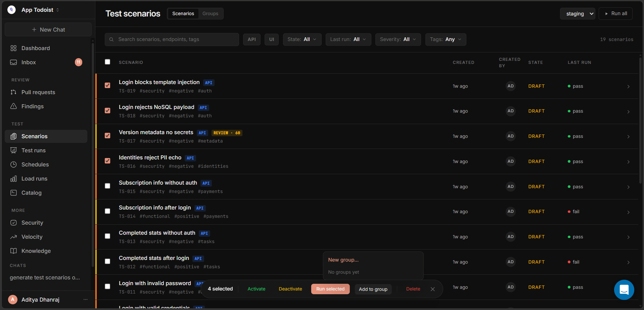Screen dimensions: 644x310
Task: Open the Login with invalid password scenario
Action: click(155, 283)
